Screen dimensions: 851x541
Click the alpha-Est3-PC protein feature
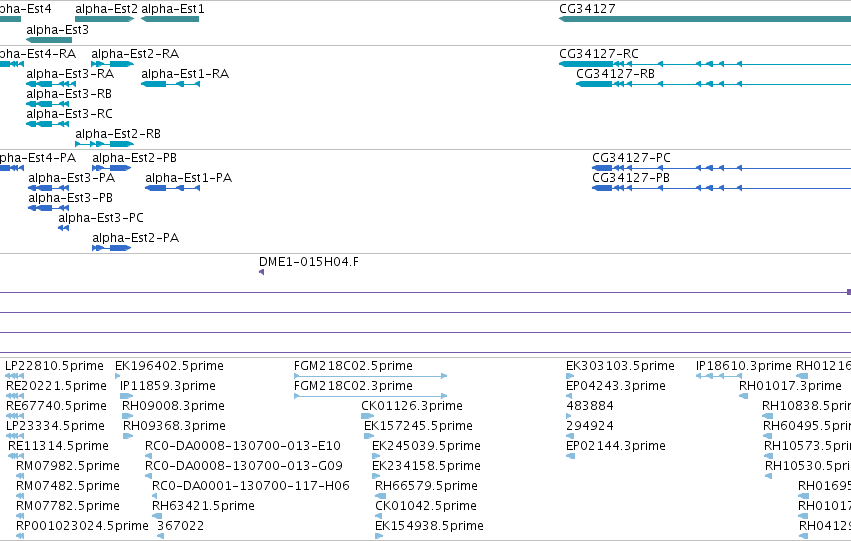coord(63,228)
